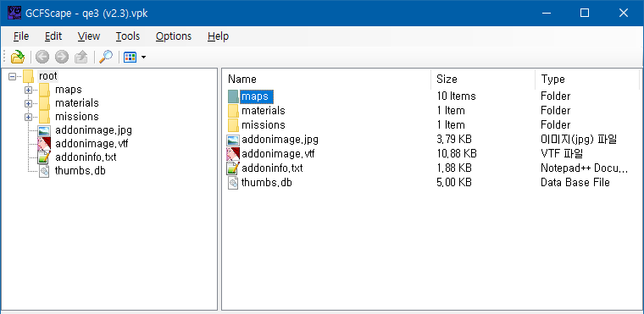Image resolution: width=644 pixels, height=314 pixels.
Task: Select materials folder in the tree
Action: [77, 103]
